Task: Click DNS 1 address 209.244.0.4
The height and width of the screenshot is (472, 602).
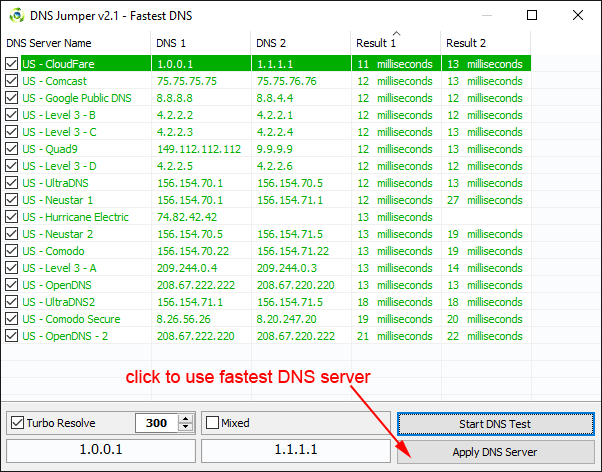Action: [x=187, y=268]
